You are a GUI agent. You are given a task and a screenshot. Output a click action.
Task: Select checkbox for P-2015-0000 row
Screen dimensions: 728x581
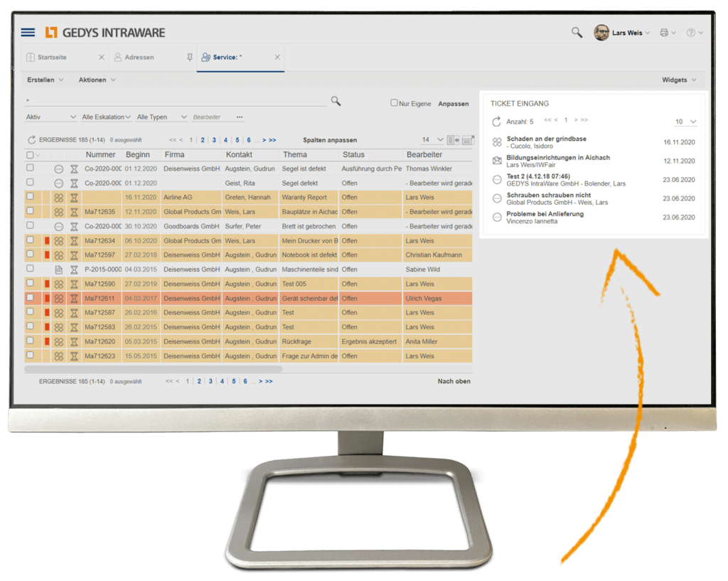[30, 268]
